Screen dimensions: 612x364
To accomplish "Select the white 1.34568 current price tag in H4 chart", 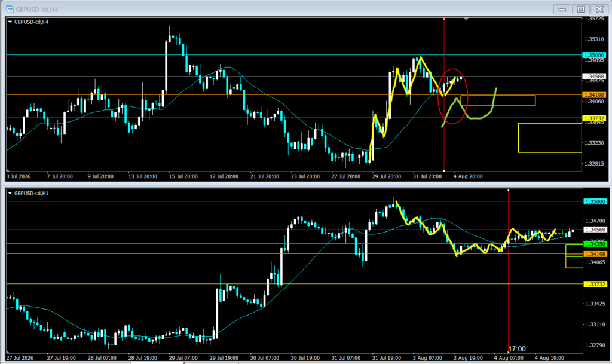I will [594, 77].
